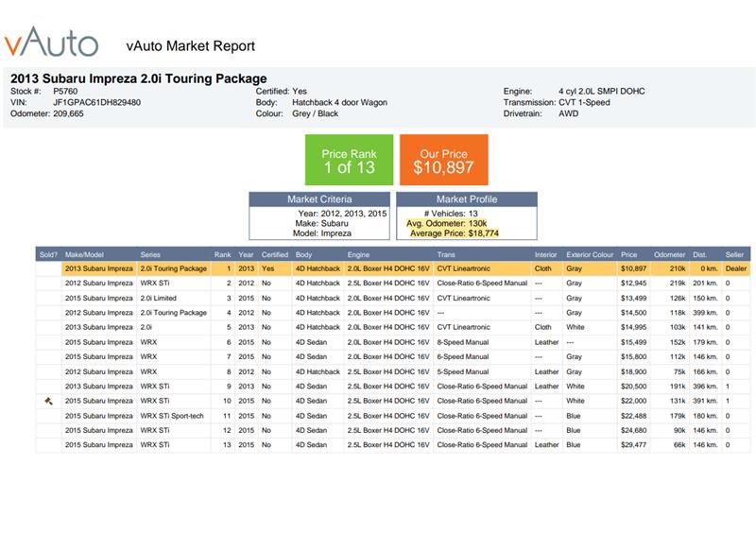Click the Sold? column header
This screenshot has height=534, width=756.
[48, 254]
